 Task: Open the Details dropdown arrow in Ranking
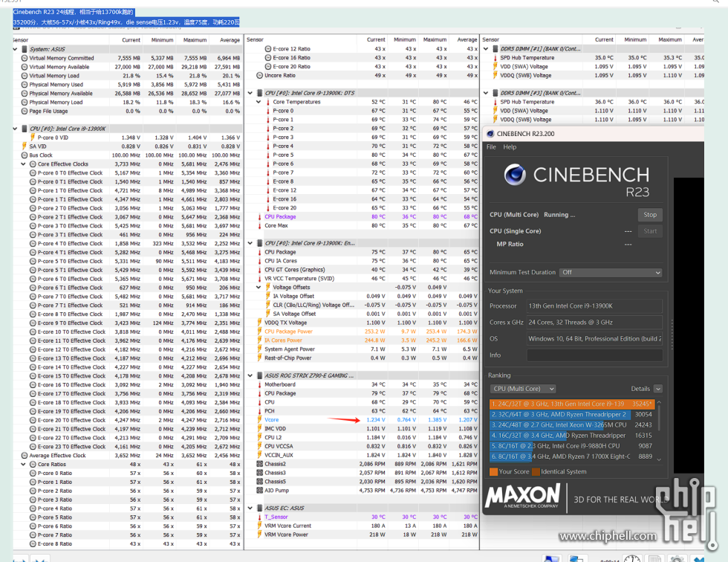pyautogui.click(x=658, y=389)
